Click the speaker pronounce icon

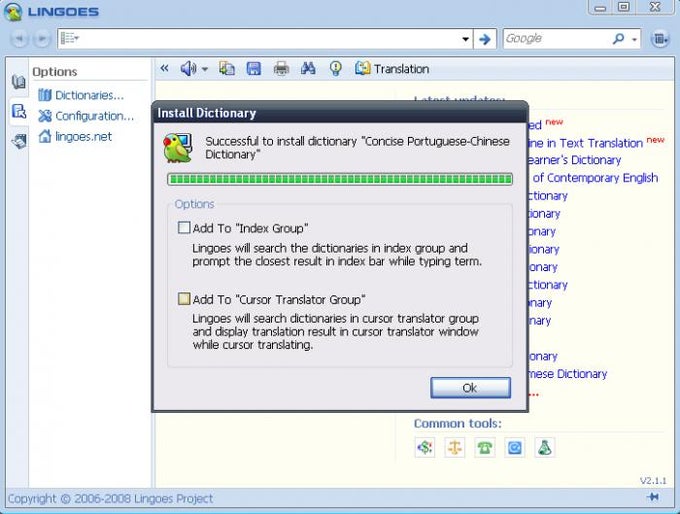point(188,69)
